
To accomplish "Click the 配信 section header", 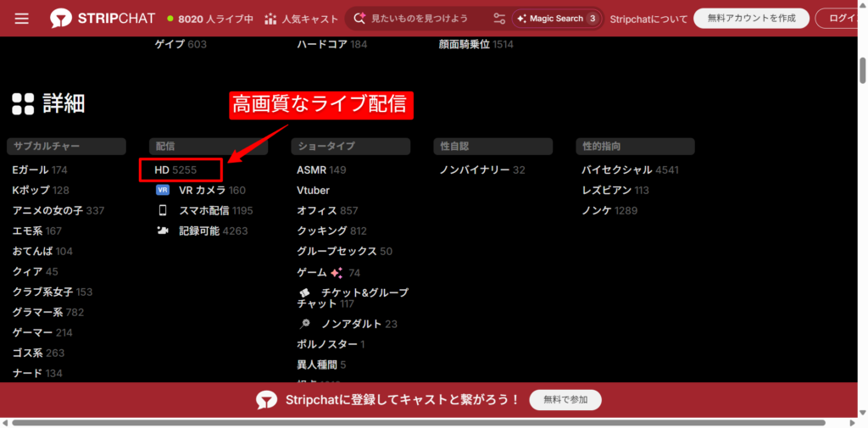I will (209, 146).
